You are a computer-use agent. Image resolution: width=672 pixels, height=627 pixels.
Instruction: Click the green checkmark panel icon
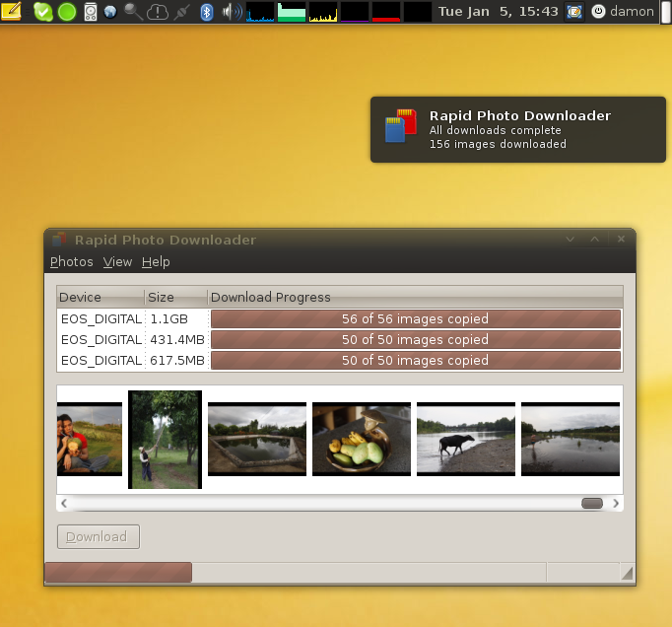(x=42, y=12)
